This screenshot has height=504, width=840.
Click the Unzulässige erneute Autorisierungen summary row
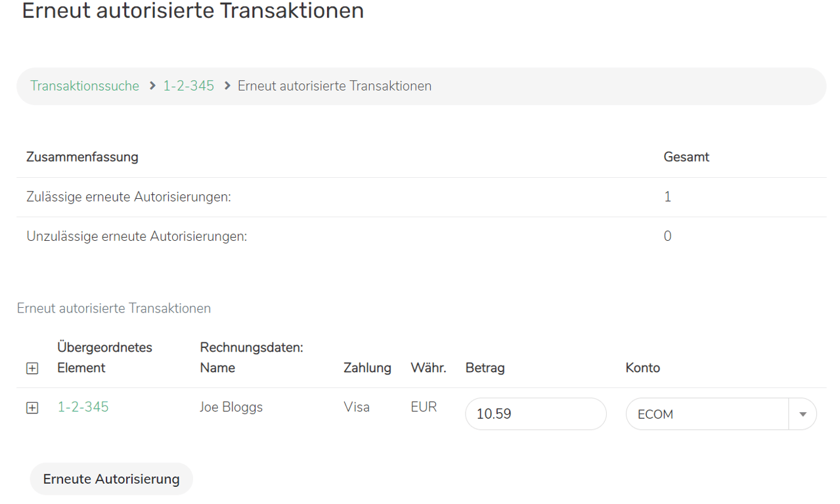137,236
